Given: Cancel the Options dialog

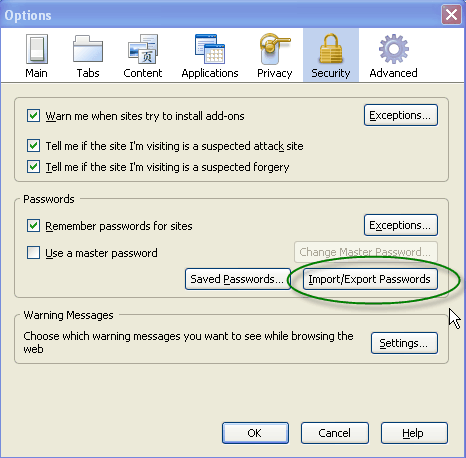Looking at the screenshot, I should (335, 433).
